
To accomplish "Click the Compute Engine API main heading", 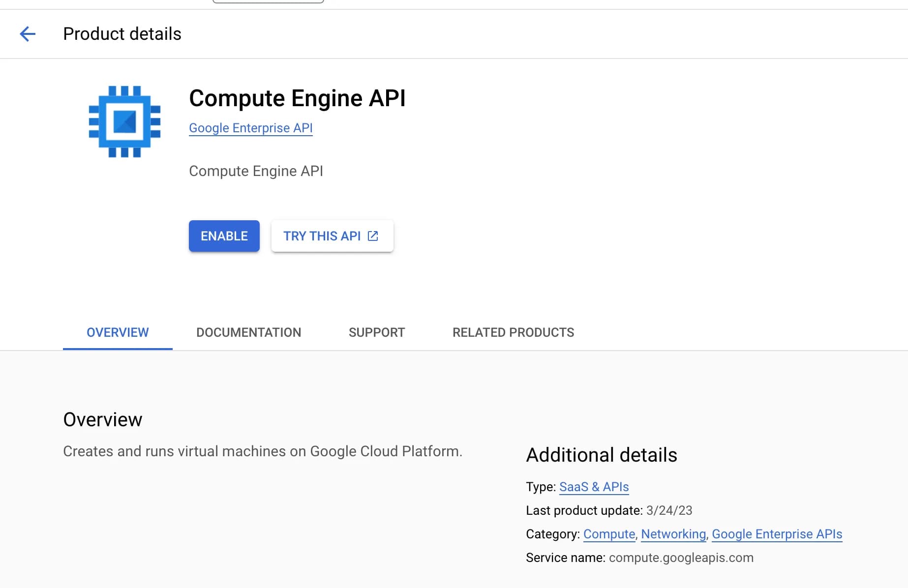I will click(x=297, y=98).
